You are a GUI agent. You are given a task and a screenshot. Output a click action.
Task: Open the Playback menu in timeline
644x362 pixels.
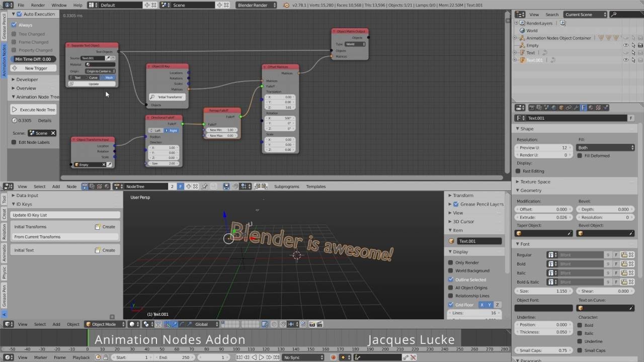coord(81,357)
